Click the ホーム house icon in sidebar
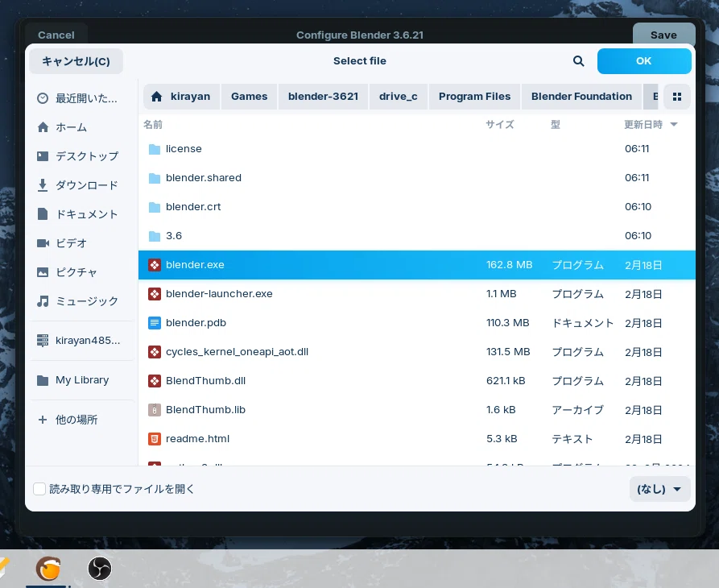719x588 pixels. [43, 127]
